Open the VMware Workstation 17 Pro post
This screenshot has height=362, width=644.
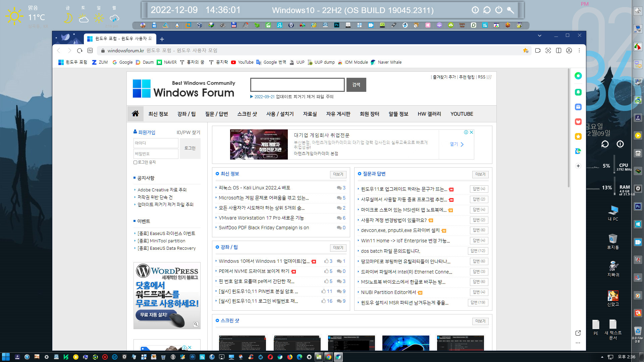[x=261, y=218]
